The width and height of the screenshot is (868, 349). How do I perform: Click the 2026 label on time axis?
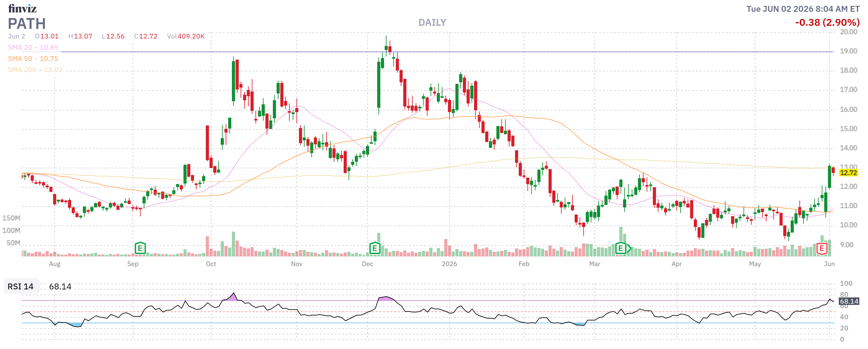tap(450, 264)
